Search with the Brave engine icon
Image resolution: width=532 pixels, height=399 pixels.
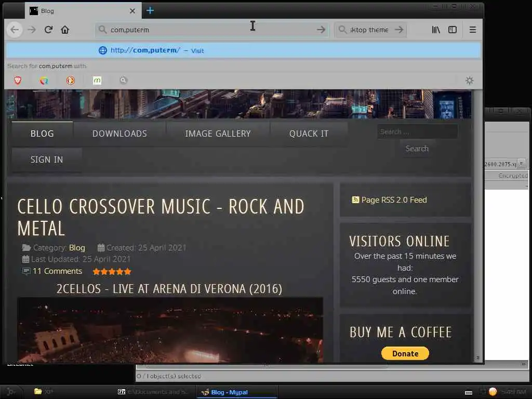tap(18, 81)
